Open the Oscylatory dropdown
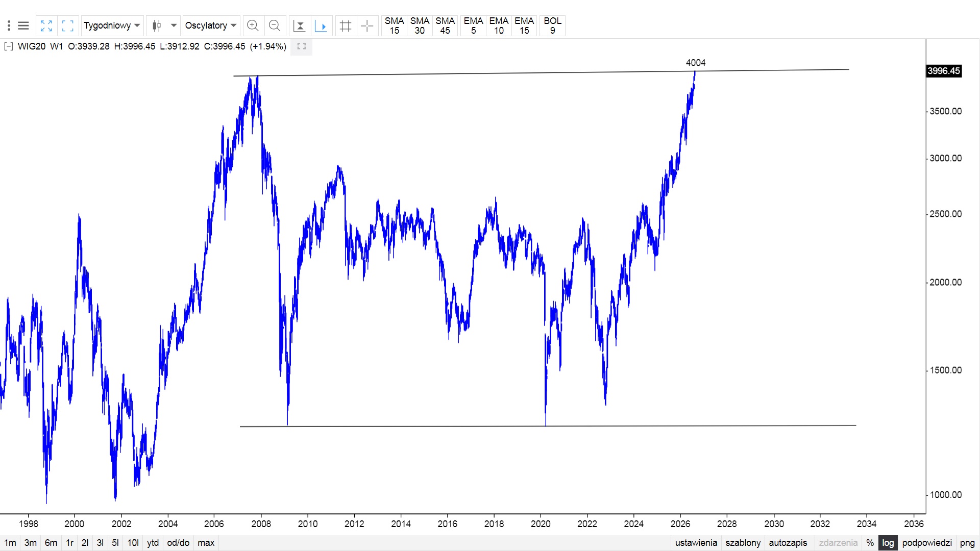 point(211,26)
